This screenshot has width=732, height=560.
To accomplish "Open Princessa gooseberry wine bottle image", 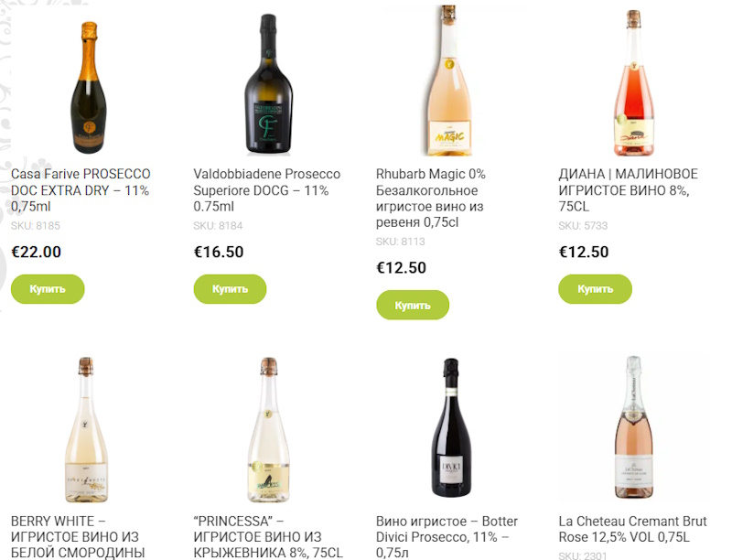I will [268, 429].
